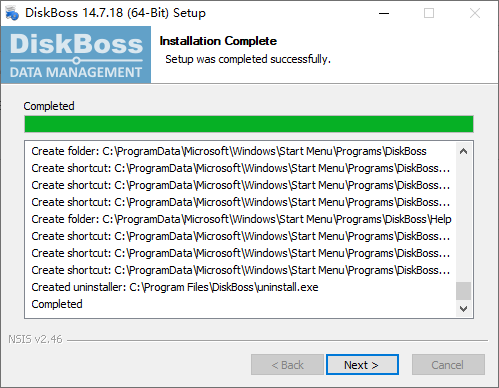Click the disabled < Back button
499x388 pixels.
[287, 365]
